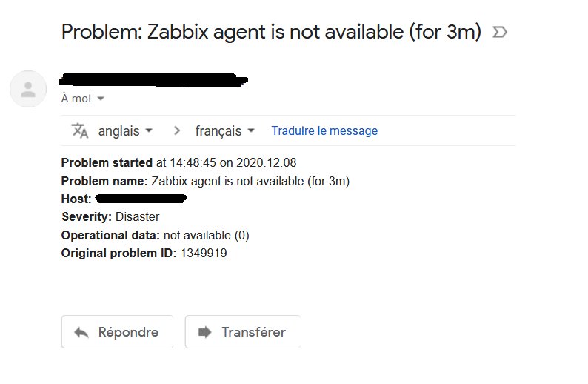Click the sender's profile avatar
This screenshot has height=384, width=588.
click(x=28, y=90)
